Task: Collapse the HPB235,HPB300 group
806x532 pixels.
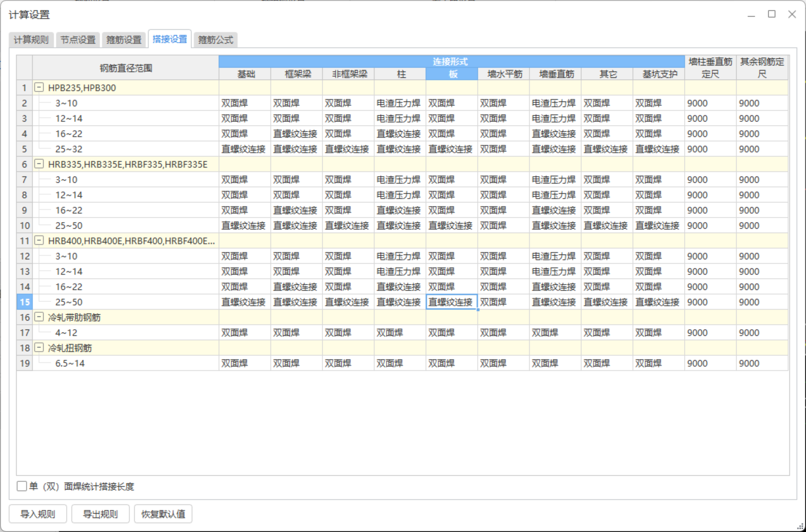Action: pyautogui.click(x=39, y=87)
